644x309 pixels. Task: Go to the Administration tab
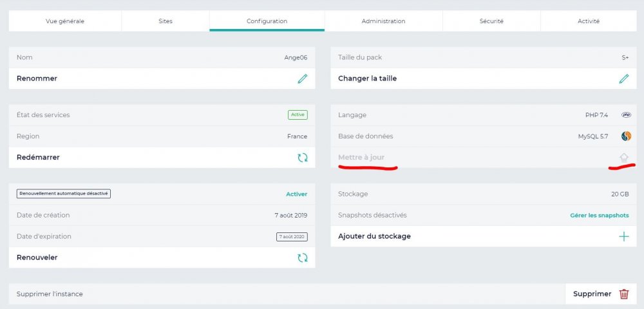click(384, 21)
